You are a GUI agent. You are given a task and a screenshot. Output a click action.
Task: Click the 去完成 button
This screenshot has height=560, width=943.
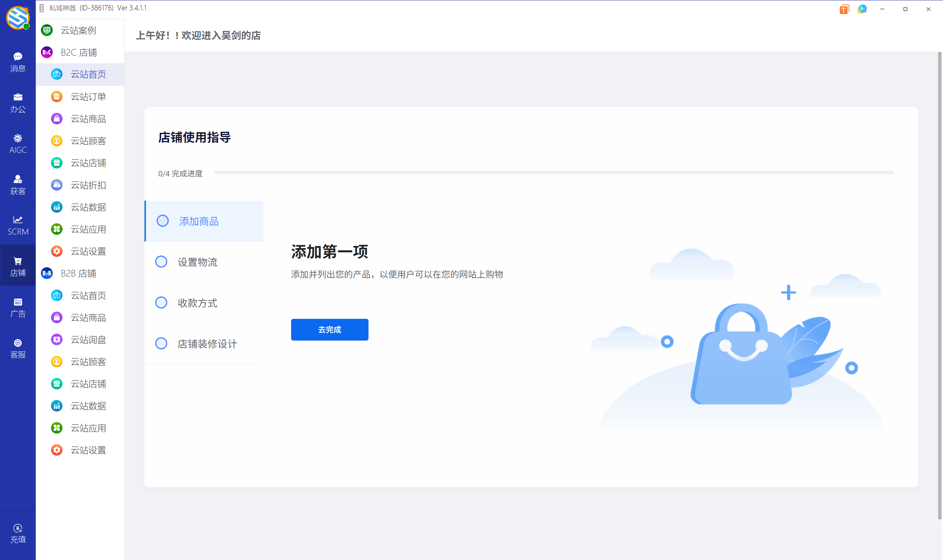329,330
